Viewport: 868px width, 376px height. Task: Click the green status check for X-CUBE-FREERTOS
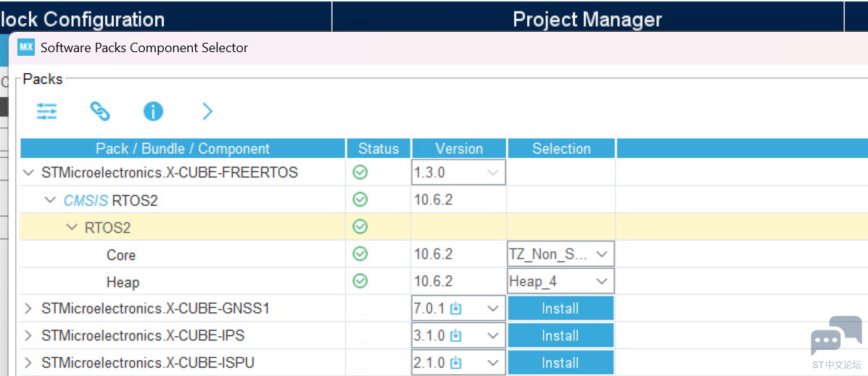[x=360, y=172]
